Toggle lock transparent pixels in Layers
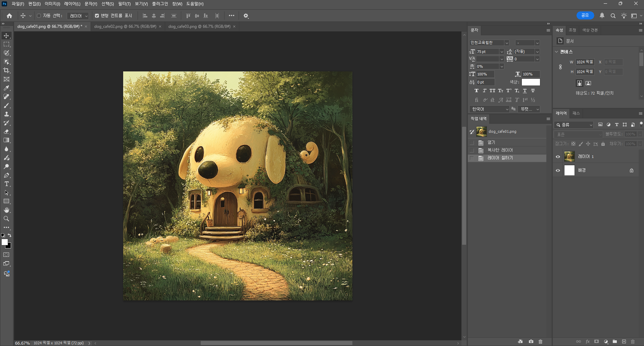 573,144
